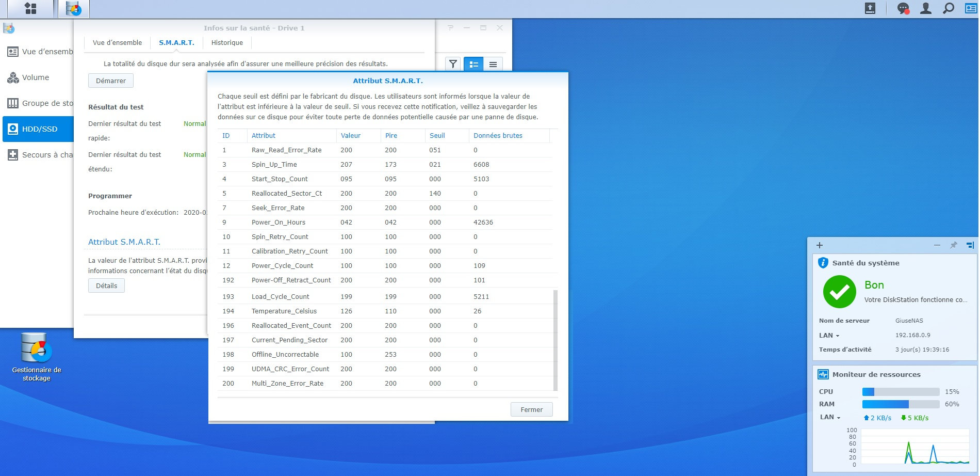Image resolution: width=980 pixels, height=476 pixels.
Task: Sort by Valeur column header
Action: point(358,135)
